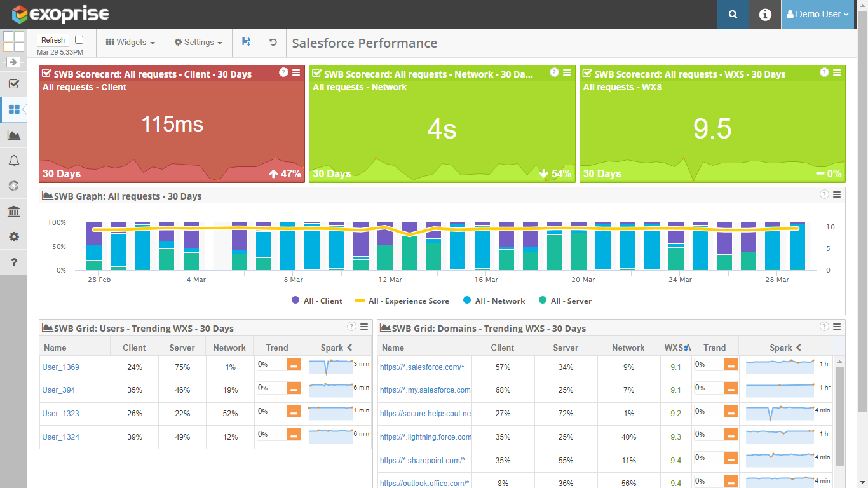Open hamburger menu on SWB Graph widget

tap(837, 194)
